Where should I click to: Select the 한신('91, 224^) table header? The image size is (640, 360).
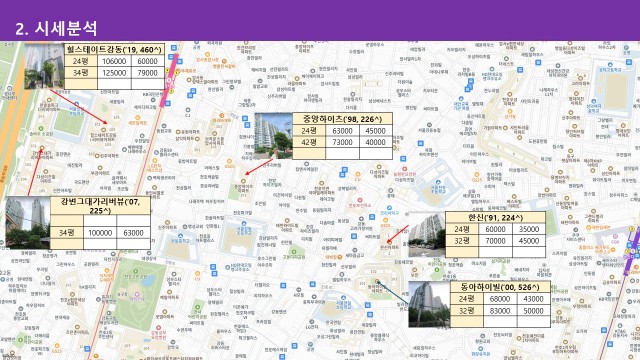coord(495,217)
